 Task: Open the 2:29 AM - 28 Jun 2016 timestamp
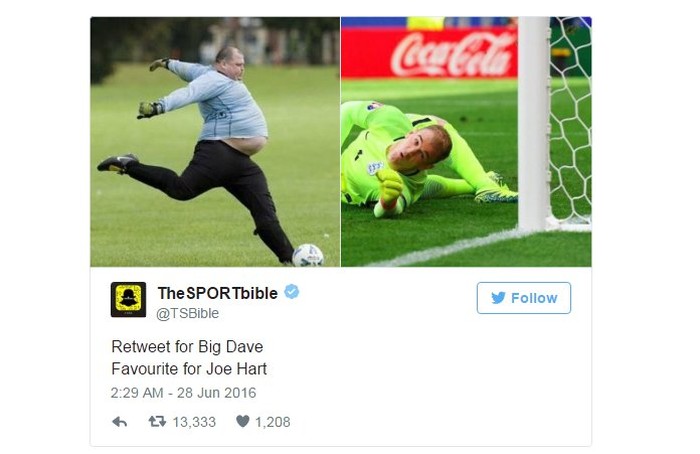pyautogui.click(x=183, y=393)
